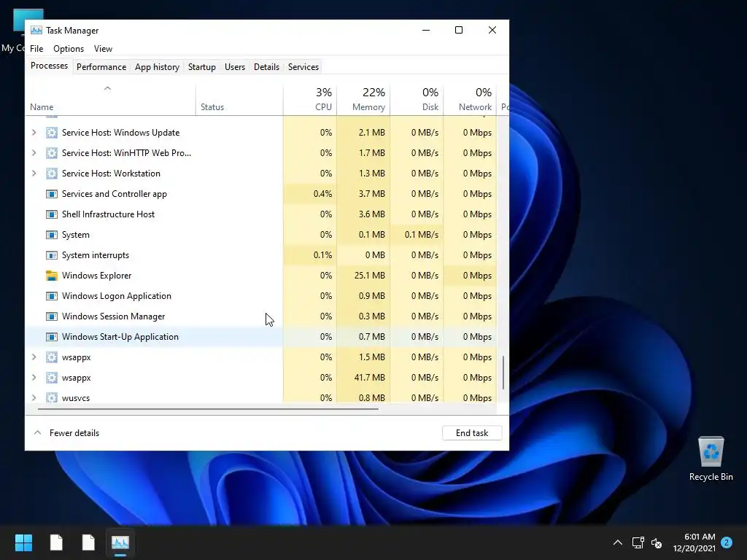Click the Shell Infrastructure Host icon
This screenshot has width=747, height=560.
[52, 214]
